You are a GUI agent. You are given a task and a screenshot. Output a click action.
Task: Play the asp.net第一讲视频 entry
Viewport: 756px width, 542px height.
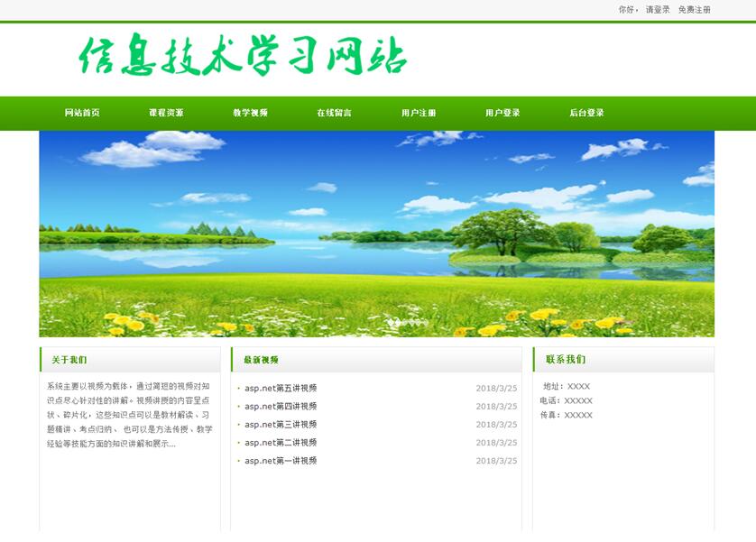click(281, 461)
